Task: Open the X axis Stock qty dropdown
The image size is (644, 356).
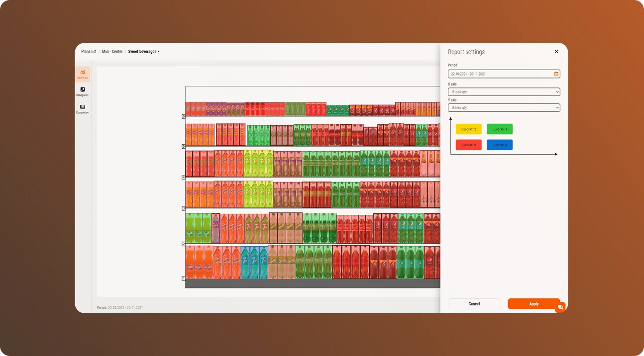Action: [x=504, y=92]
